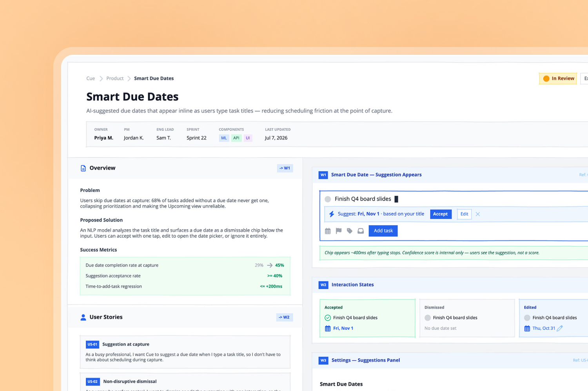Click the chevron after Cue in breadcrumb
Screen dimensions: 588x391
(101, 79)
